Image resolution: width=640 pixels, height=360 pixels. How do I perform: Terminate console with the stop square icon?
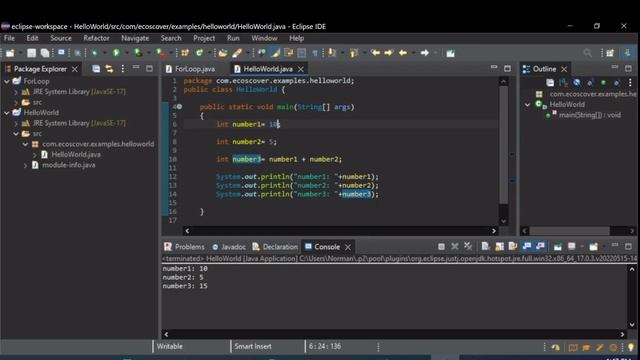pos(441,247)
